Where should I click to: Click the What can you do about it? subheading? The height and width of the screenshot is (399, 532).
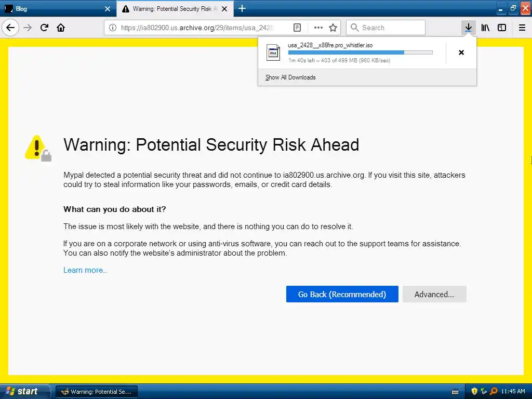[x=115, y=209]
